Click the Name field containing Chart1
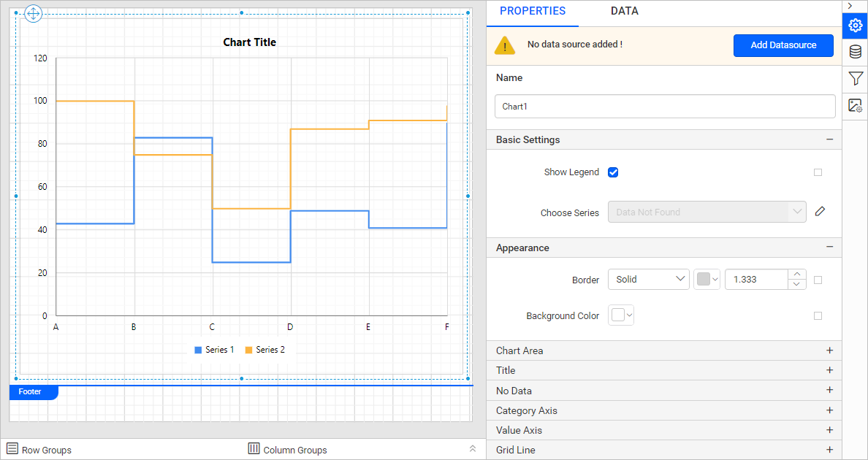This screenshot has height=460, width=868. pos(664,107)
